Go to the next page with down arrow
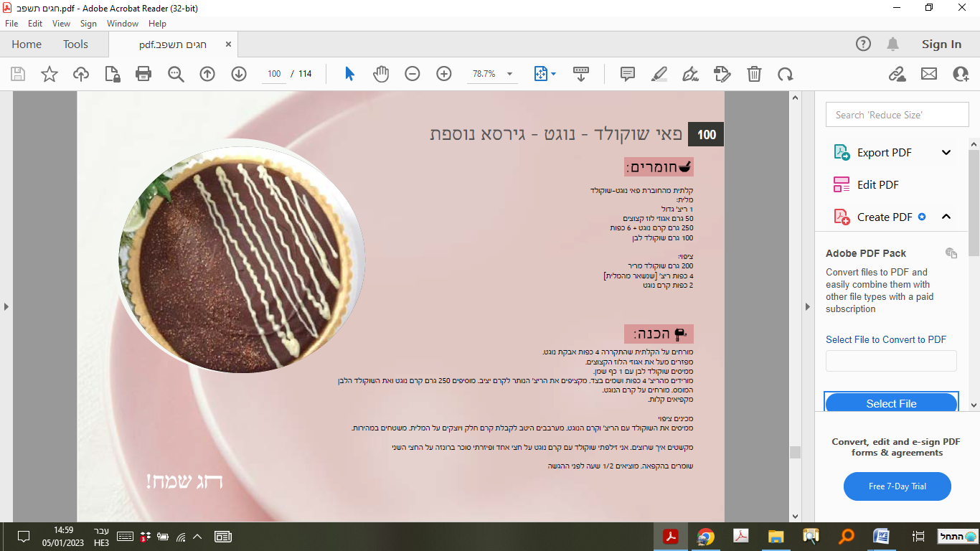Viewport: 980px width, 551px height. click(239, 74)
